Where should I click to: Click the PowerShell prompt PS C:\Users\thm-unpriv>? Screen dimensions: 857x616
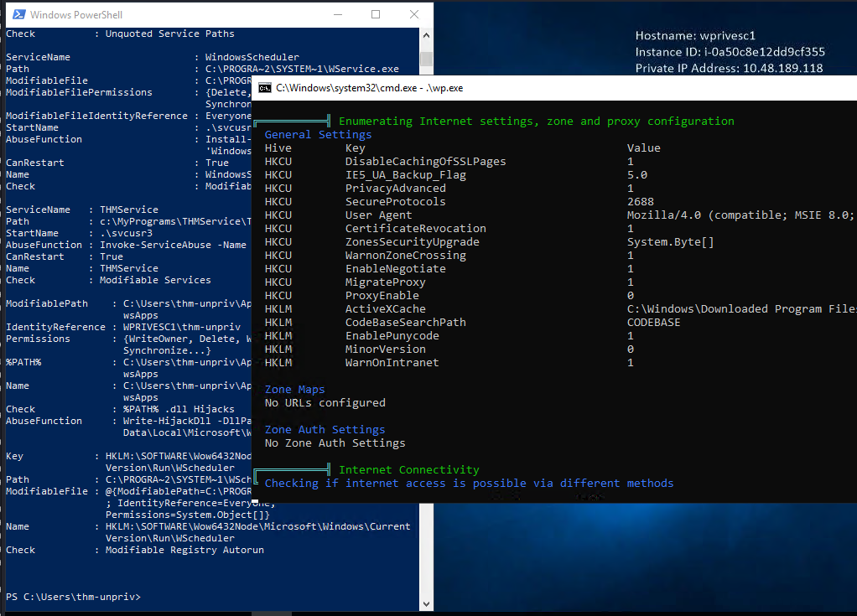[x=73, y=597]
